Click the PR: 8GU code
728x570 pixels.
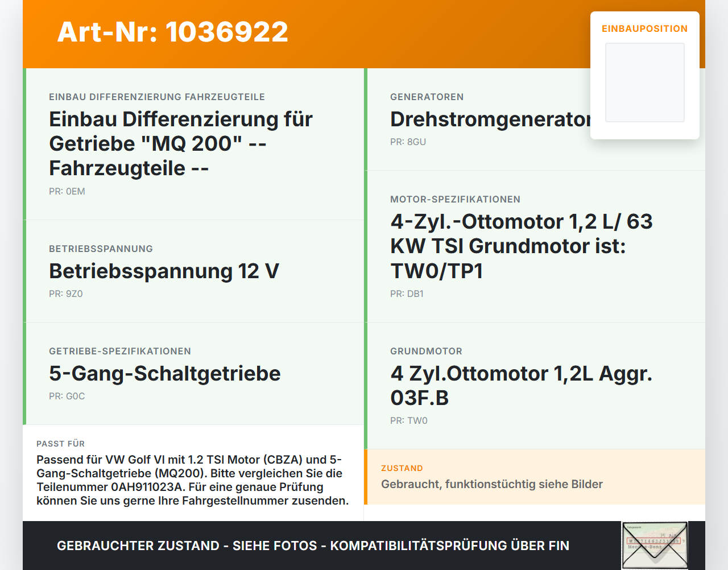pyautogui.click(x=408, y=142)
